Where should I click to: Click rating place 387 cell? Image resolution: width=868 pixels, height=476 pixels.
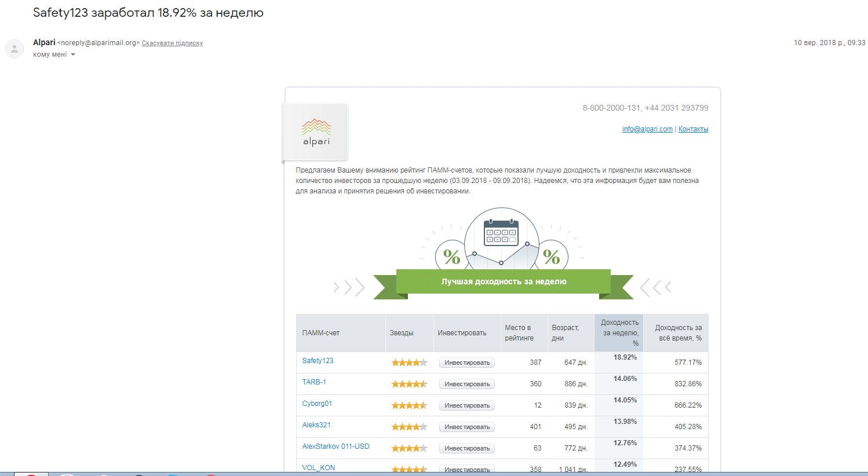(535, 363)
